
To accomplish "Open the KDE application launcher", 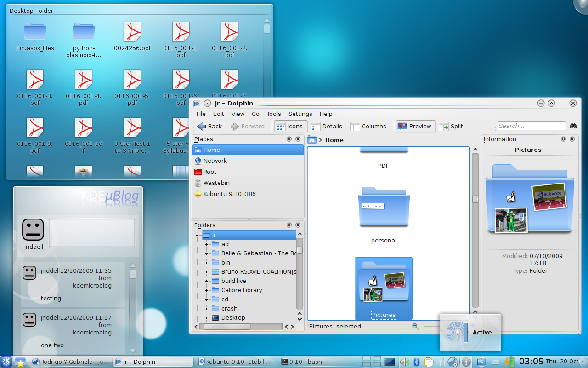I will (x=6, y=362).
